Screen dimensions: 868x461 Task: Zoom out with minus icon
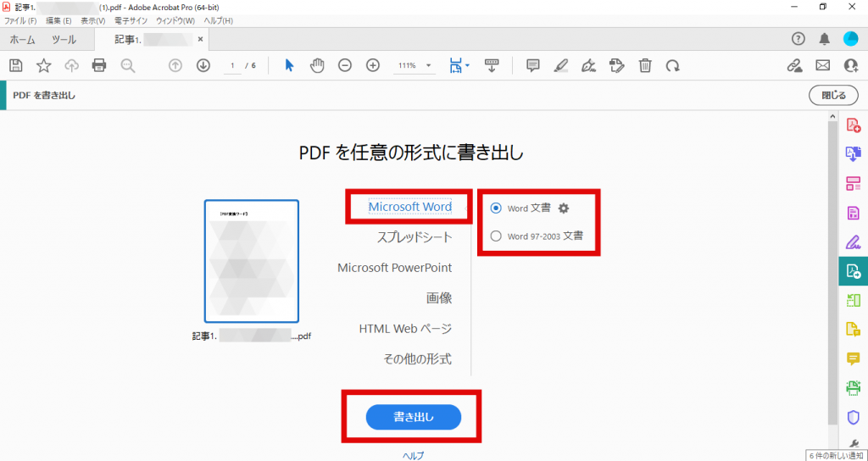click(x=345, y=65)
